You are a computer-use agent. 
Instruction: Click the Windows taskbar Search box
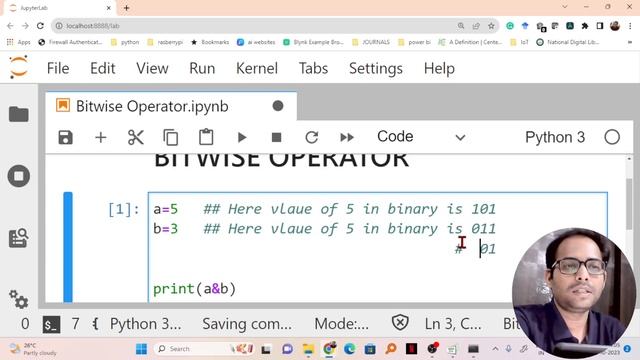click(203, 349)
